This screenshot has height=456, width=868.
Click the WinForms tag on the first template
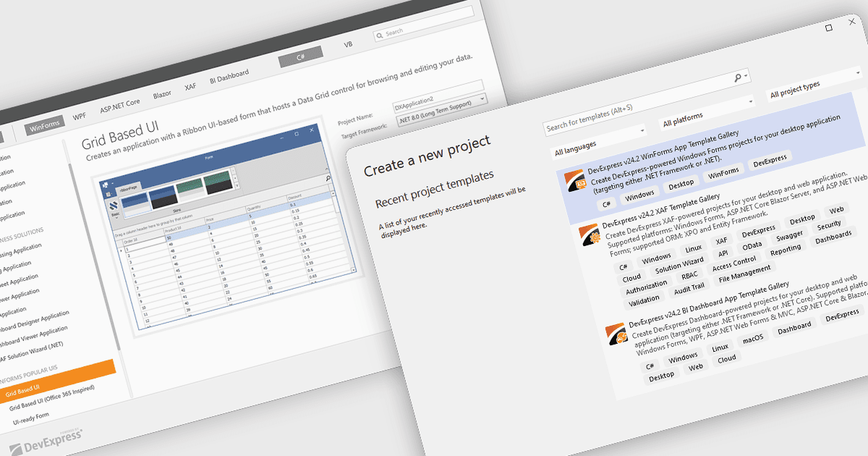(723, 172)
